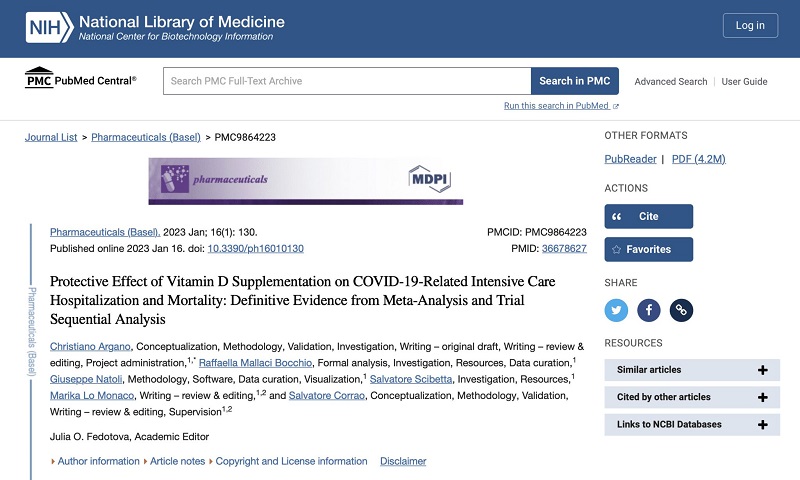
Task: Show the Article notes section
Action: pos(177,461)
